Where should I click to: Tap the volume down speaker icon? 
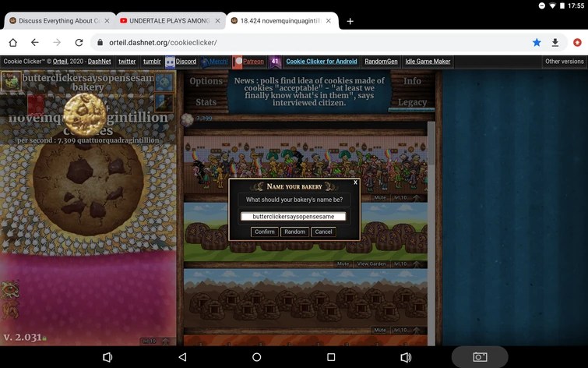107,357
